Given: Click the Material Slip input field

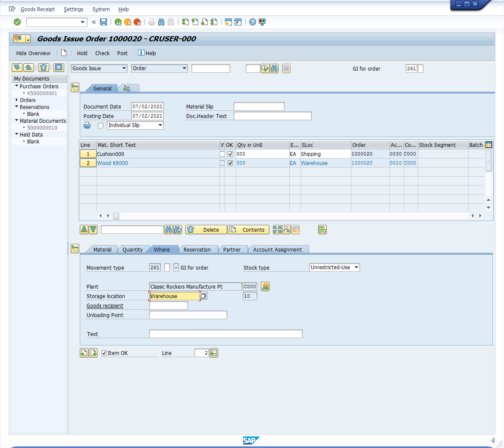Looking at the screenshot, I should (259, 106).
